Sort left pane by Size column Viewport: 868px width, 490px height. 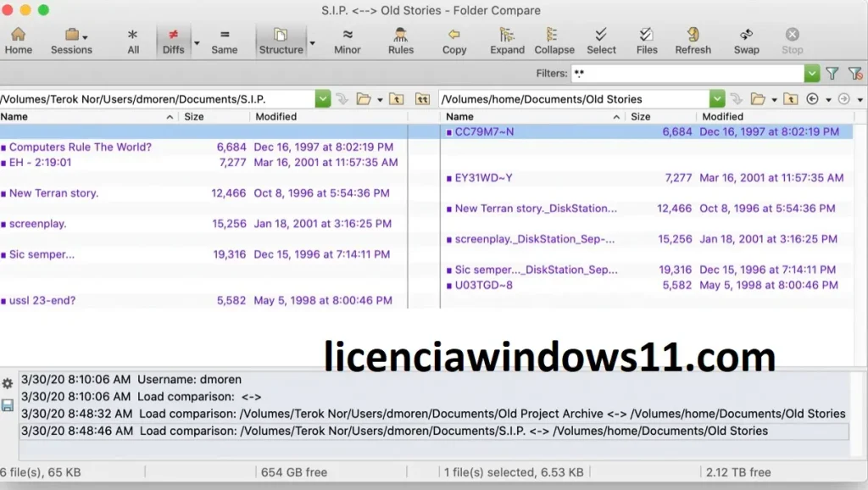[214, 117]
